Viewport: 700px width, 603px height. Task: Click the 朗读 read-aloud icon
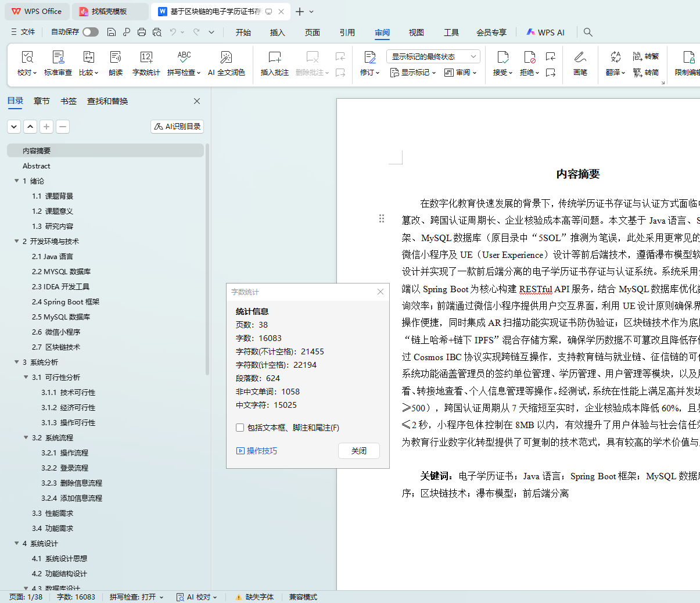click(116, 58)
